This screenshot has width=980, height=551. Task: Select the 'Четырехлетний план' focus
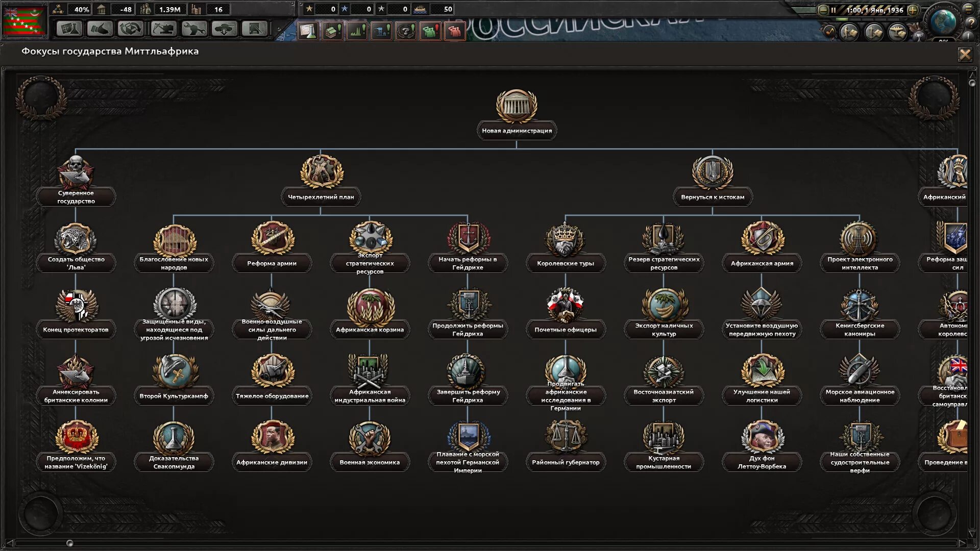pos(321,172)
